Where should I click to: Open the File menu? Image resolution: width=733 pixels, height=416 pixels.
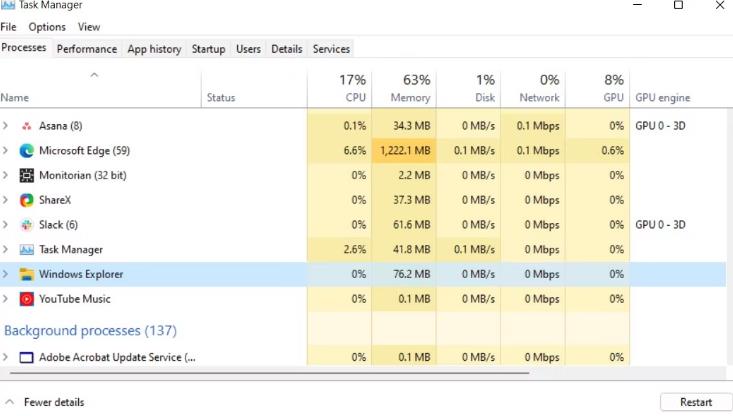[x=8, y=27]
